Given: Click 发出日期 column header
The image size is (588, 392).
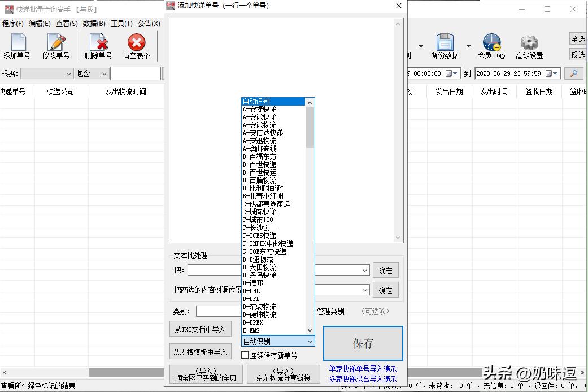Looking at the screenshot, I should pos(449,92).
